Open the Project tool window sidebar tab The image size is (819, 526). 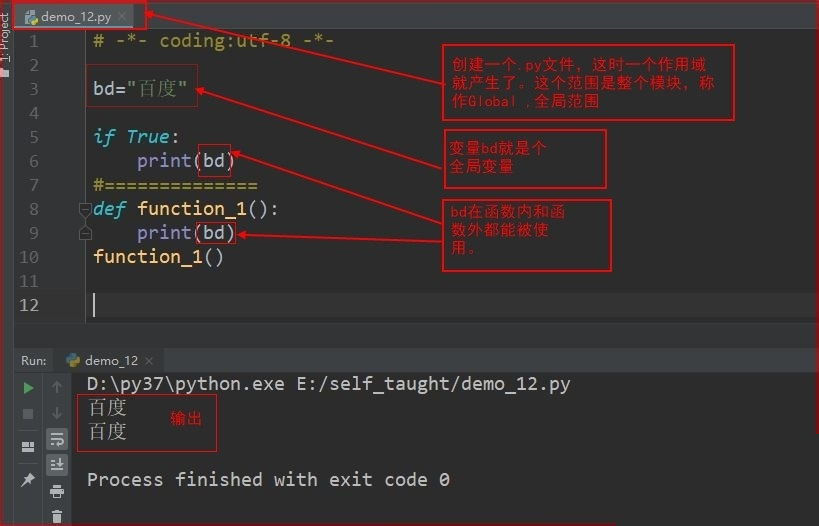(6, 38)
